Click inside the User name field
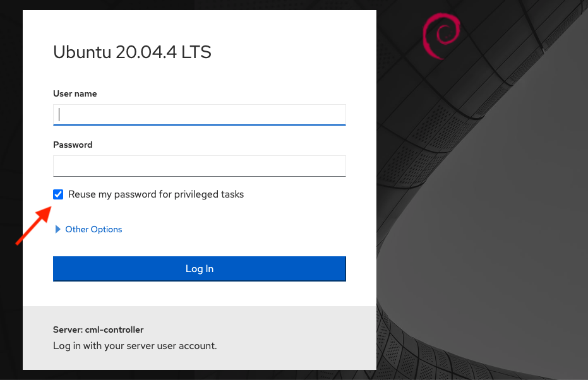This screenshot has height=380, width=588. (199, 114)
